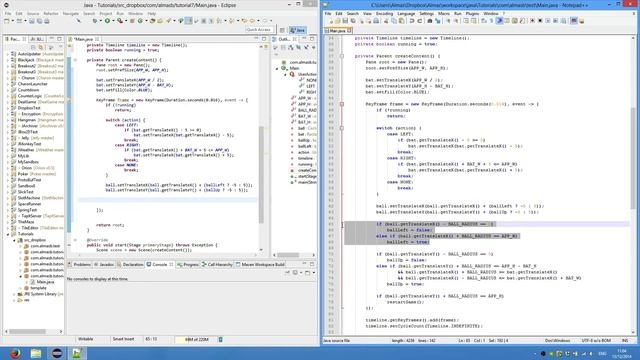This screenshot has height=360, width=640.
Task: Click Save All icon in Eclipse toolbar
Action: click(39, 21)
